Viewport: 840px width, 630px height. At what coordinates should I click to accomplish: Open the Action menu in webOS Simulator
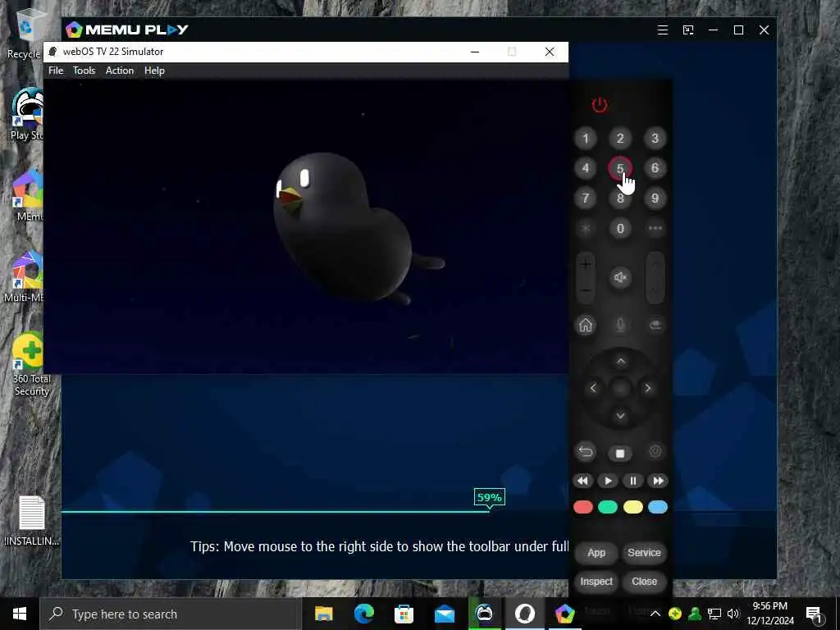(120, 71)
